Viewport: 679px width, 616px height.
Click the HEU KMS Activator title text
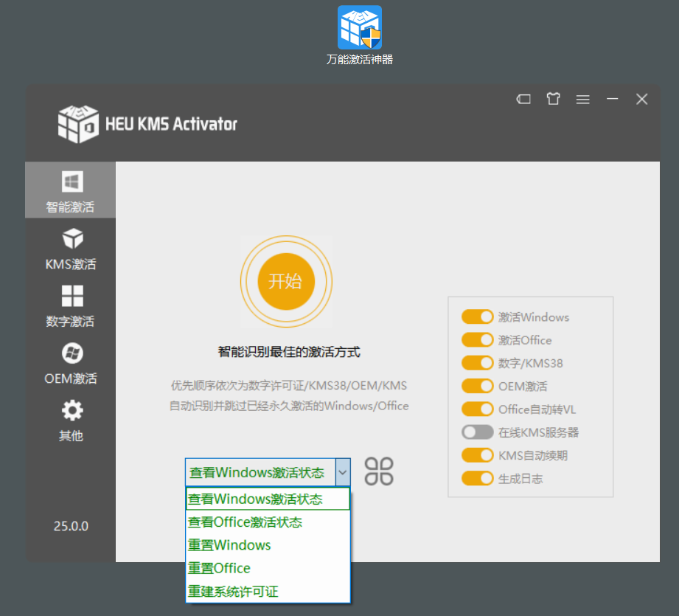tap(172, 124)
